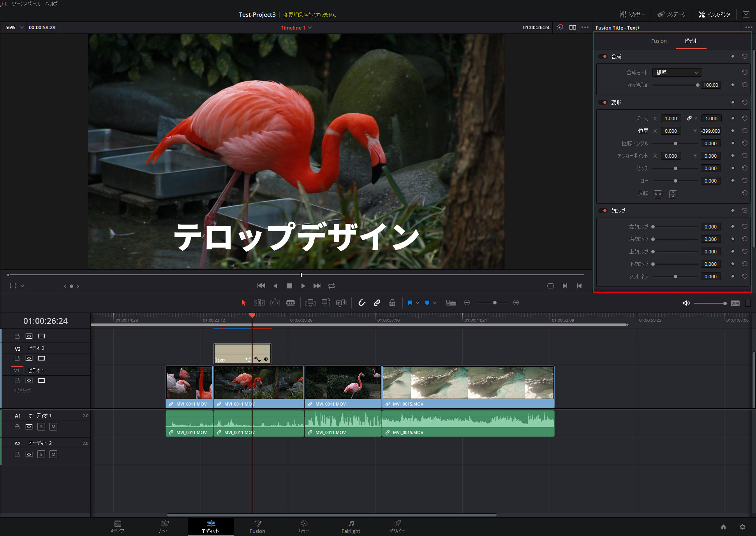Activate the blade edit tool
Viewport: 756px width, 536px height.
(291, 302)
